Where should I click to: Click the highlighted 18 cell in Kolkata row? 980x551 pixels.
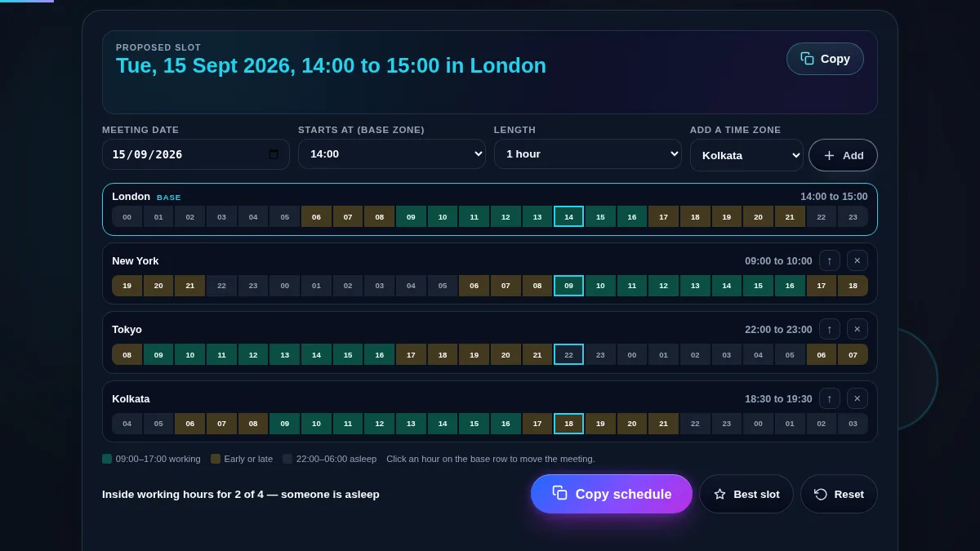pyautogui.click(x=569, y=424)
